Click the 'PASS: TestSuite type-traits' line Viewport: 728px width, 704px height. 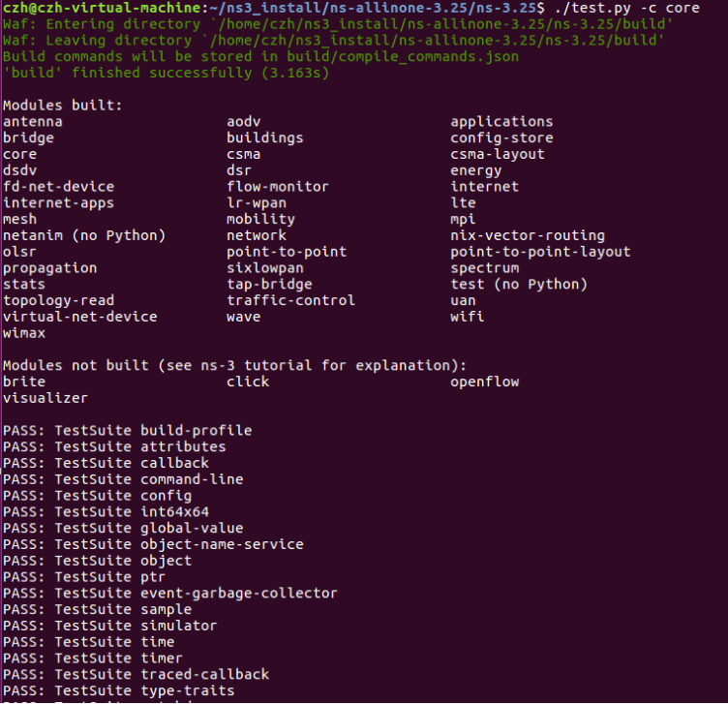pos(118,690)
